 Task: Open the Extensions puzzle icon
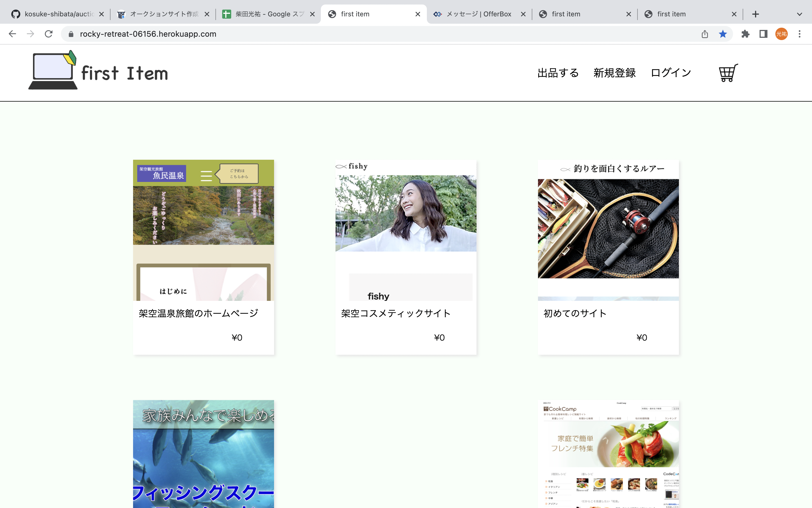coord(745,34)
